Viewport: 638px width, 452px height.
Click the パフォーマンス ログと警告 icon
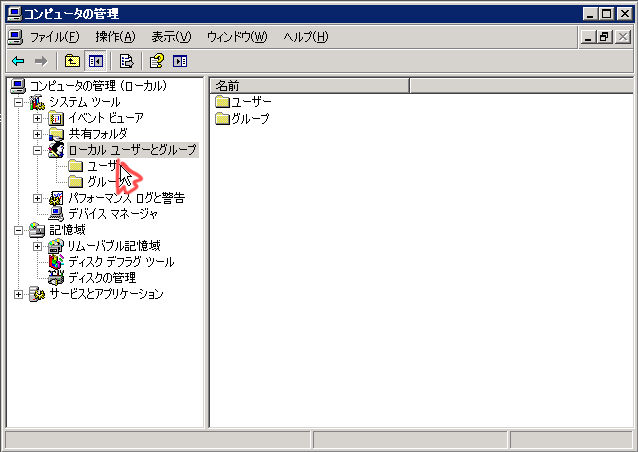56,198
